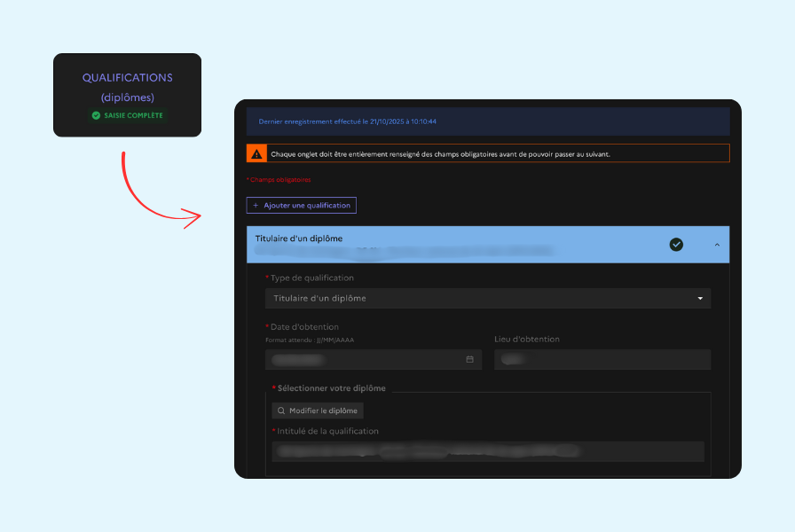Click the orange warning triangle icon
The width and height of the screenshot is (795, 532).
click(256, 153)
